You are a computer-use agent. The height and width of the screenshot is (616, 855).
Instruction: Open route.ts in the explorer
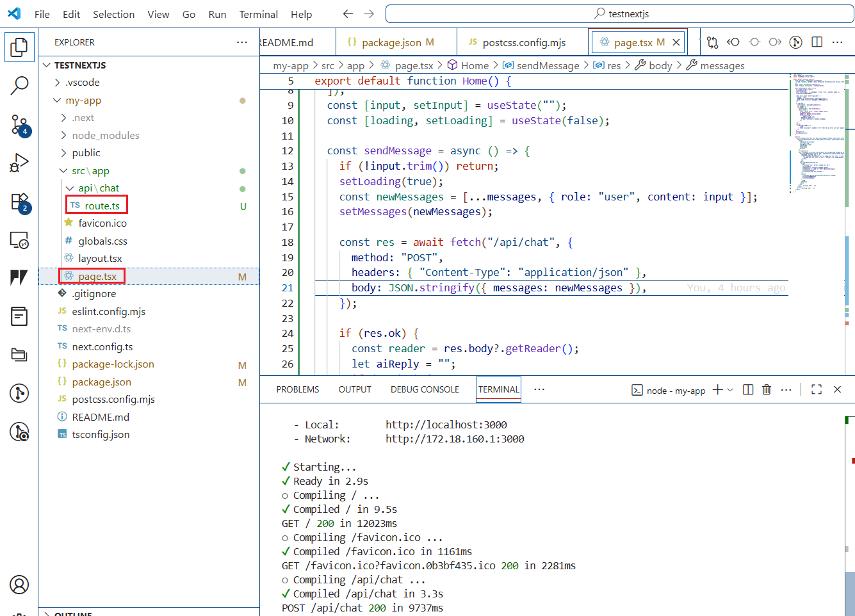[x=149, y=206]
